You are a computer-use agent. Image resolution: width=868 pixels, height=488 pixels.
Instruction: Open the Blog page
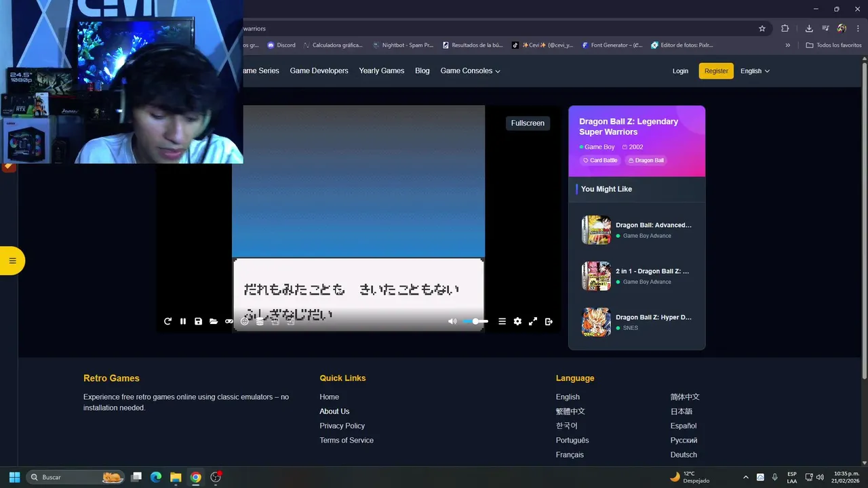pos(422,70)
